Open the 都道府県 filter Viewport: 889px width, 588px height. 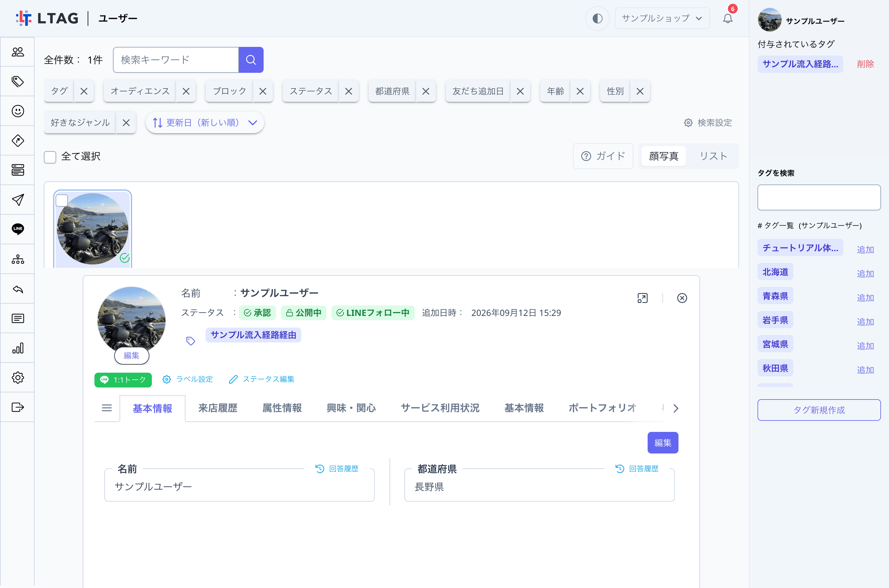pyautogui.click(x=392, y=91)
